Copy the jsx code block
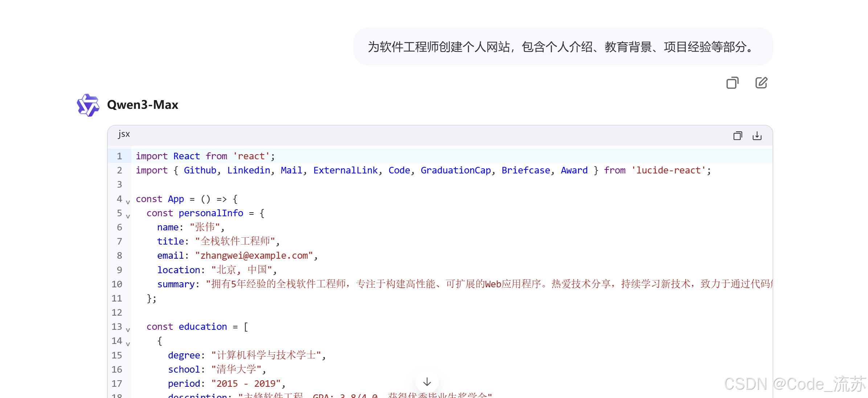868x398 pixels. (x=737, y=136)
